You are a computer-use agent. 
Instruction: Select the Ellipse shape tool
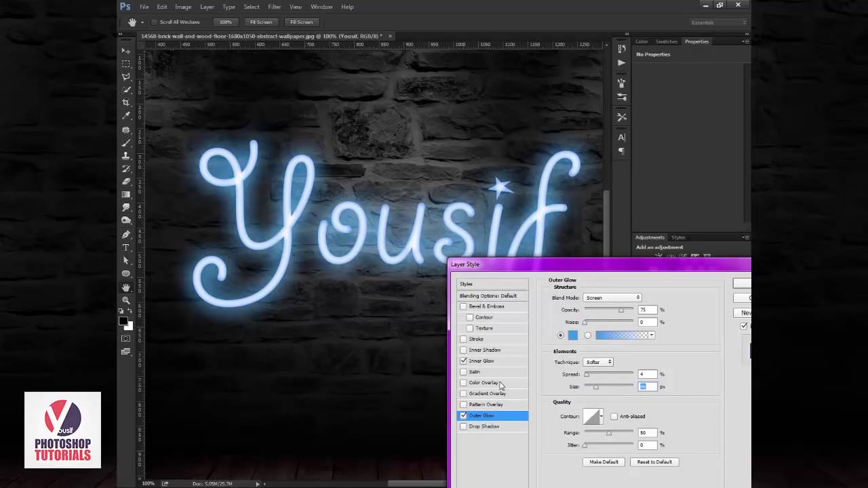pos(126,274)
